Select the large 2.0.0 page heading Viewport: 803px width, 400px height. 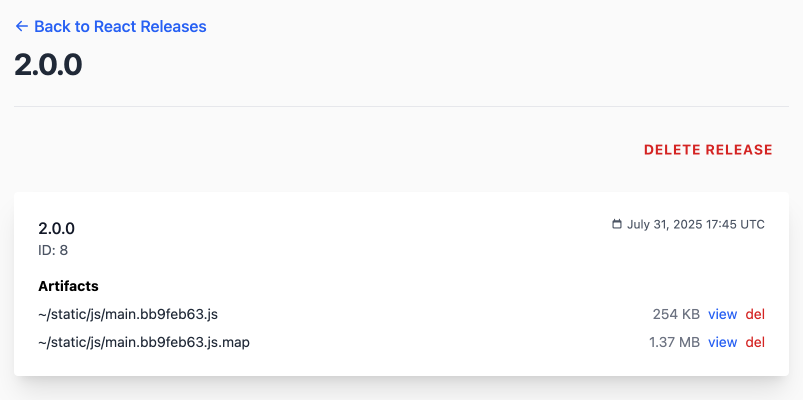click(48, 66)
